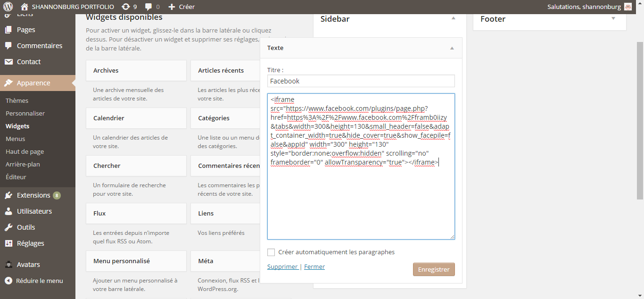Open Éditeur submenu item

(x=16, y=177)
